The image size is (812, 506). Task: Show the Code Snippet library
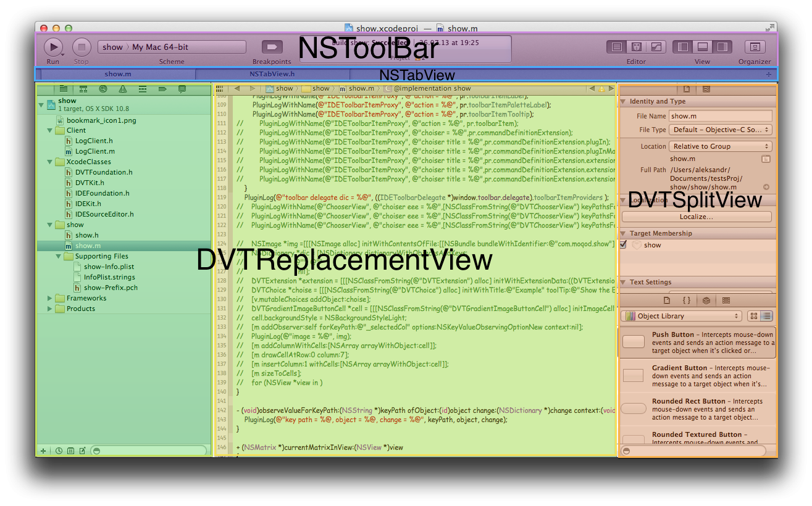687,301
